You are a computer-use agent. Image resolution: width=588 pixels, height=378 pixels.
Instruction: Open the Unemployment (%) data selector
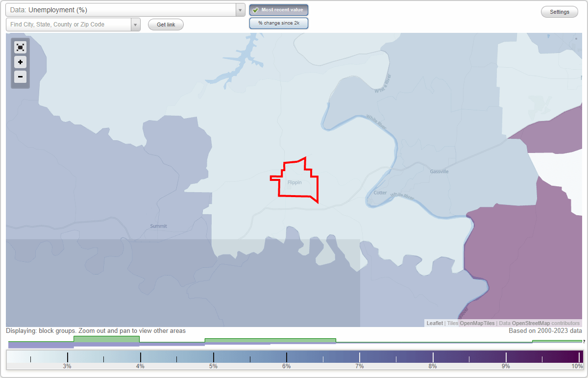pyautogui.click(x=122, y=9)
